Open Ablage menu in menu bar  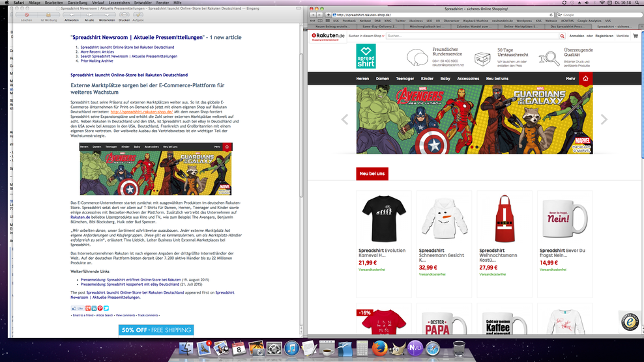point(35,3)
